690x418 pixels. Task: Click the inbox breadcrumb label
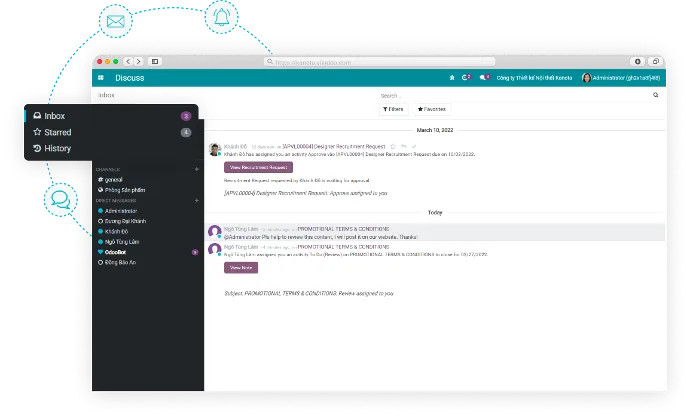click(x=106, y=95)
